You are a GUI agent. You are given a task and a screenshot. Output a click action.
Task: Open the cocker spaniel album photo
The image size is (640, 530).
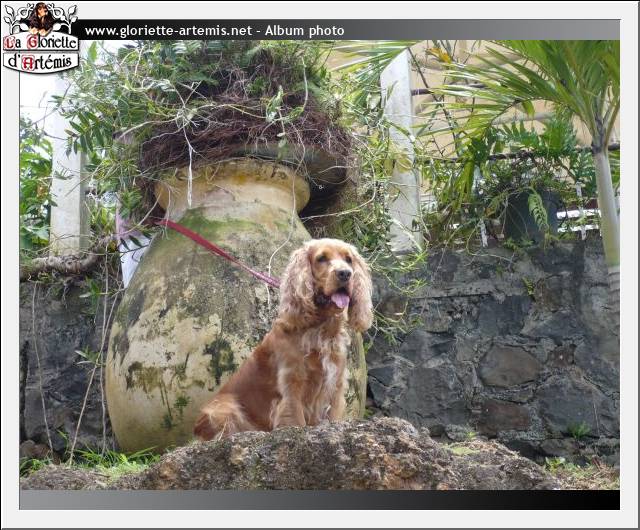tap(320, 265)
